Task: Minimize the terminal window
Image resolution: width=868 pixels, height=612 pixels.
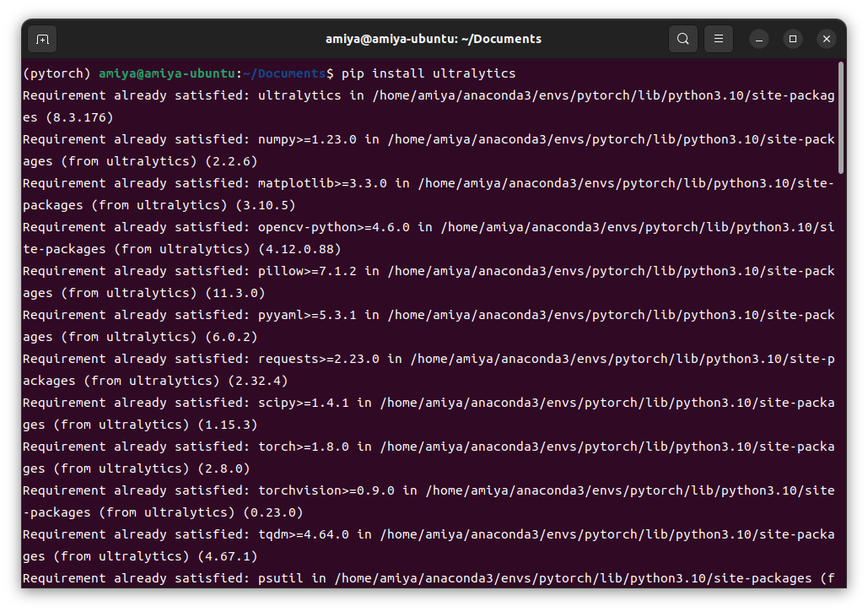Action: [x=758, y=39]
